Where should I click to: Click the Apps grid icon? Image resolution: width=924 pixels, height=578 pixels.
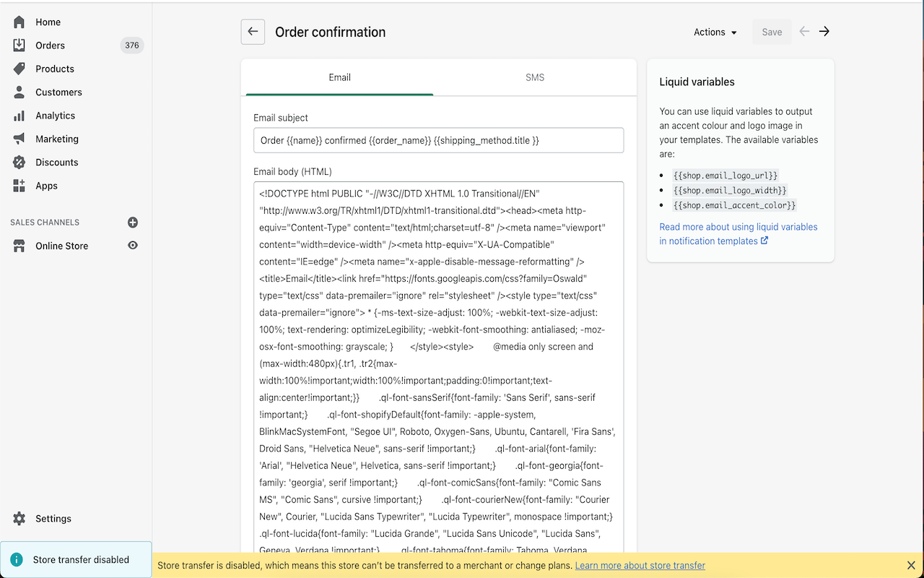[19, 186]
